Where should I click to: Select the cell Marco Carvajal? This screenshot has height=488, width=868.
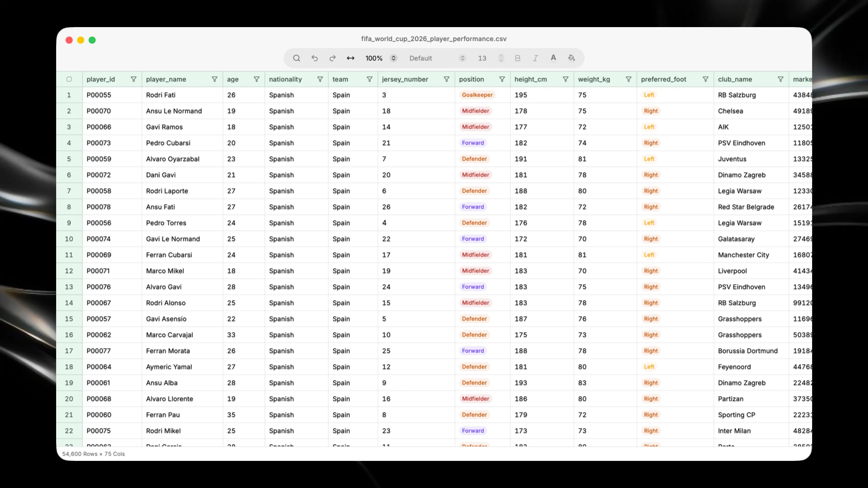pyautogui.click(x=182, y=335)
